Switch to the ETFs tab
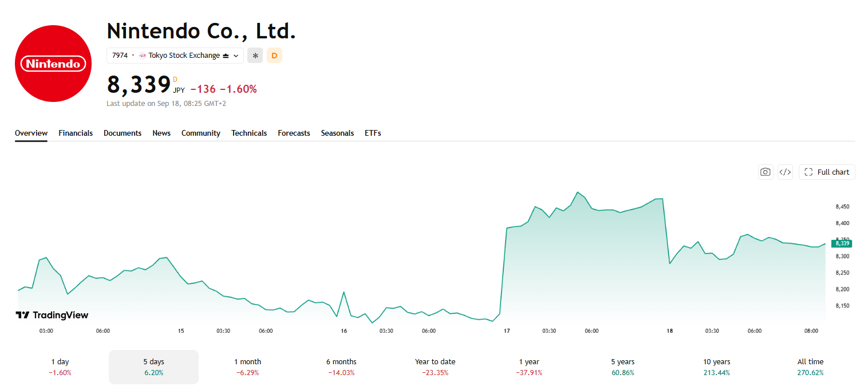 coord(373,133)
